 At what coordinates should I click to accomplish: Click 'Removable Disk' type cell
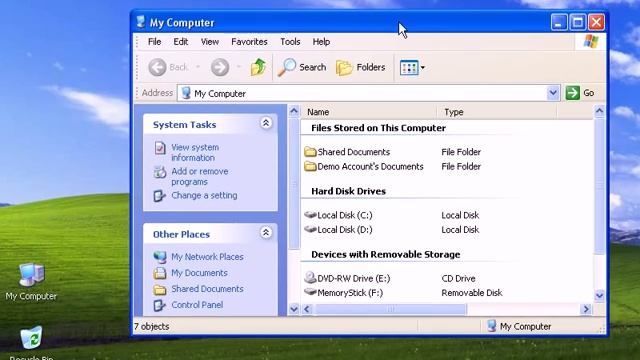point(472,293)
